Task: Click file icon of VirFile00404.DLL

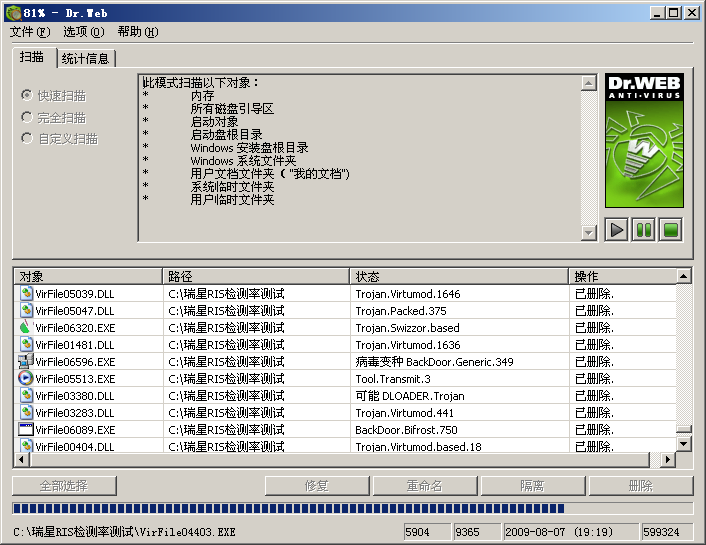Action: point(26,446)
